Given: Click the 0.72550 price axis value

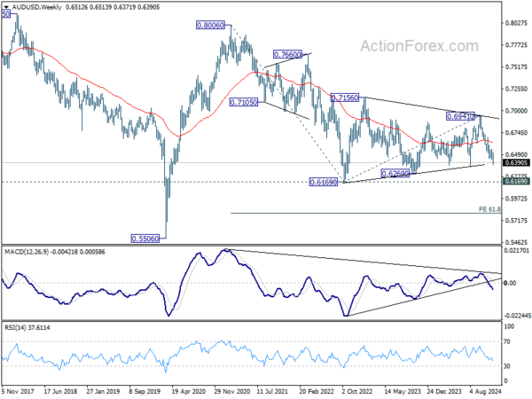Looking at the screenshot, I should 516,89.
